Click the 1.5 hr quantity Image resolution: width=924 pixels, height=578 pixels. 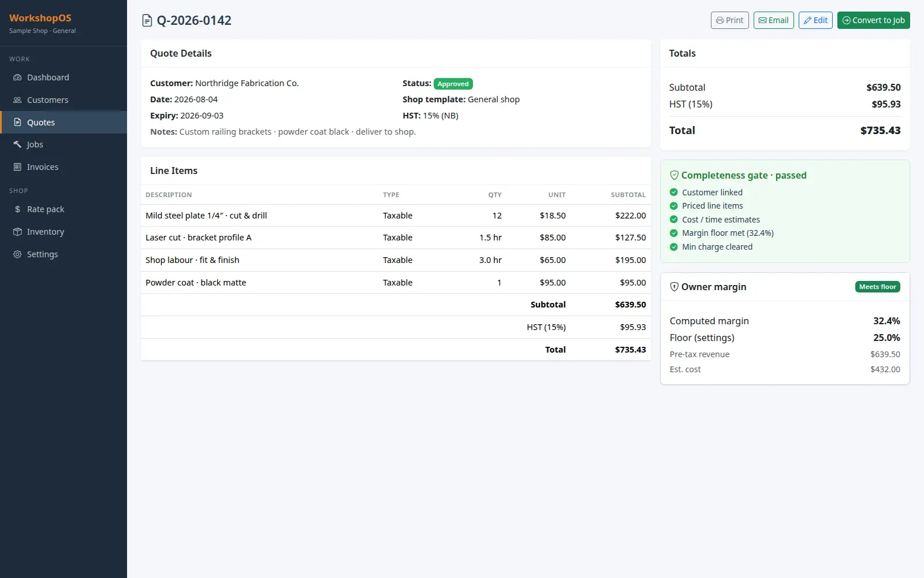pyautogui.click(x=490, y=238)
